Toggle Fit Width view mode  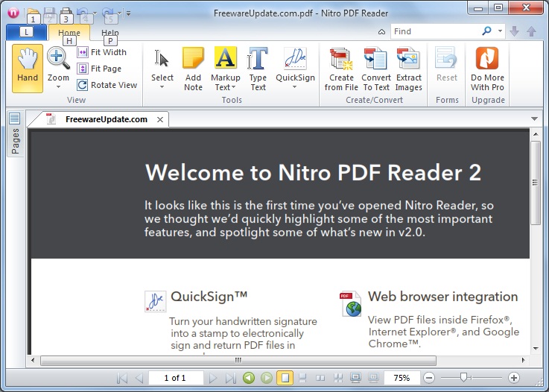click(83, 52)
